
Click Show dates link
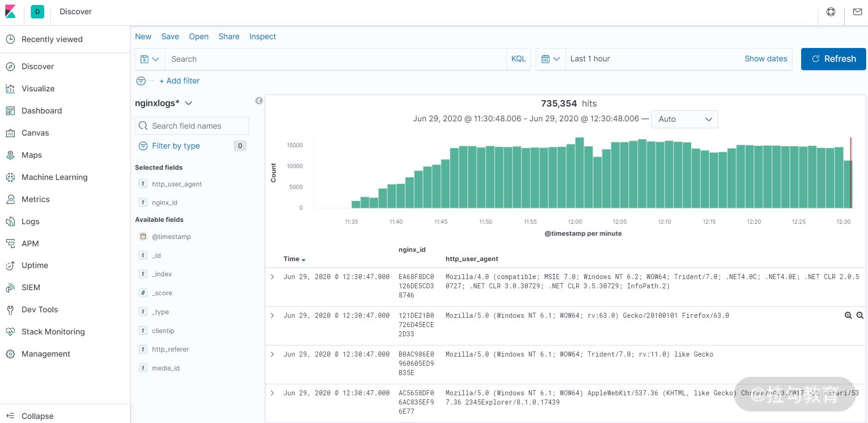766,59
